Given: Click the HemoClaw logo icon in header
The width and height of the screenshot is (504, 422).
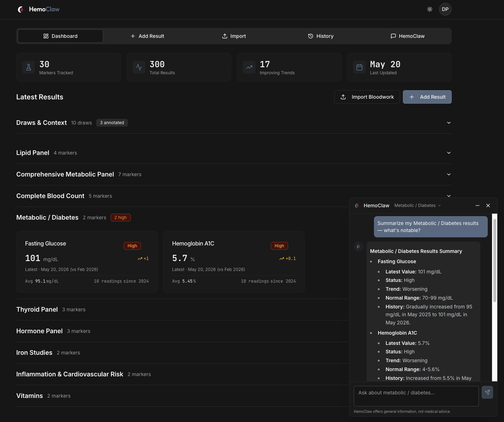Looking at the screenshot, I should click(21, 9).
